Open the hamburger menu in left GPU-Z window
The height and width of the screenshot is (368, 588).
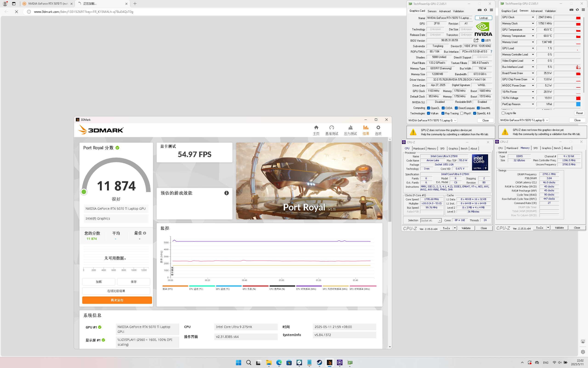tap(491, 10)
